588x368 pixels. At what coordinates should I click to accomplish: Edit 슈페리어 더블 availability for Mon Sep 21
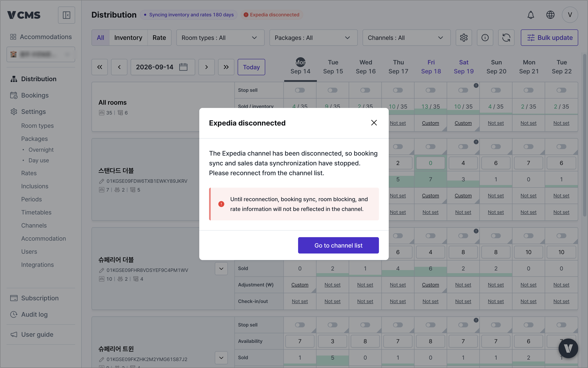528,252
